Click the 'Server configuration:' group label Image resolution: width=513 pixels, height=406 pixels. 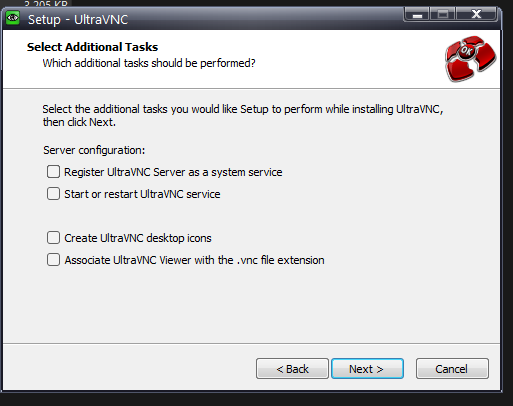pyautogui.click(x=94, y=150)
